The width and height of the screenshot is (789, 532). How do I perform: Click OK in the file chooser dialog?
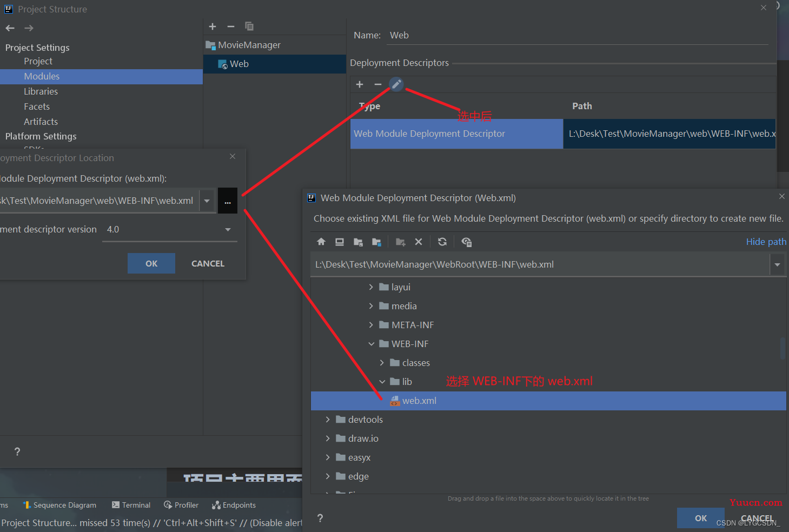701,518
